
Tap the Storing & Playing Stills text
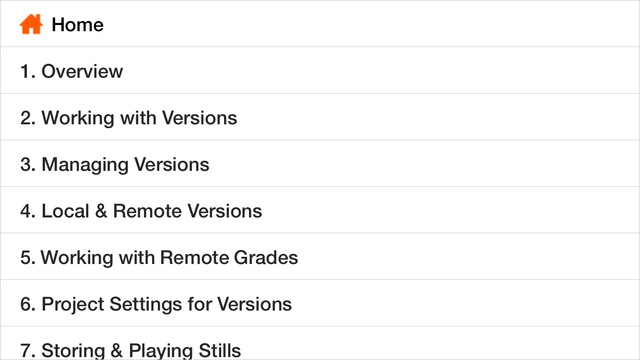click(x=141, y=351)
